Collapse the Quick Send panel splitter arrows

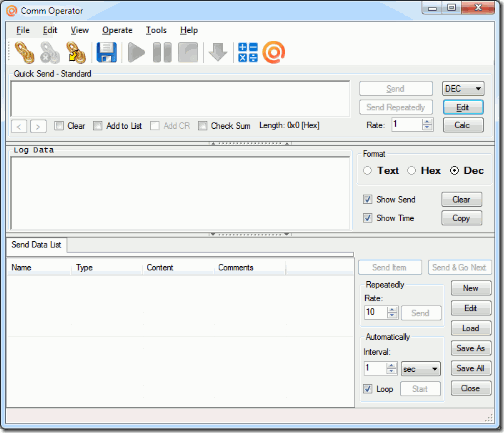pyautogui.click(x=250, y=144)
